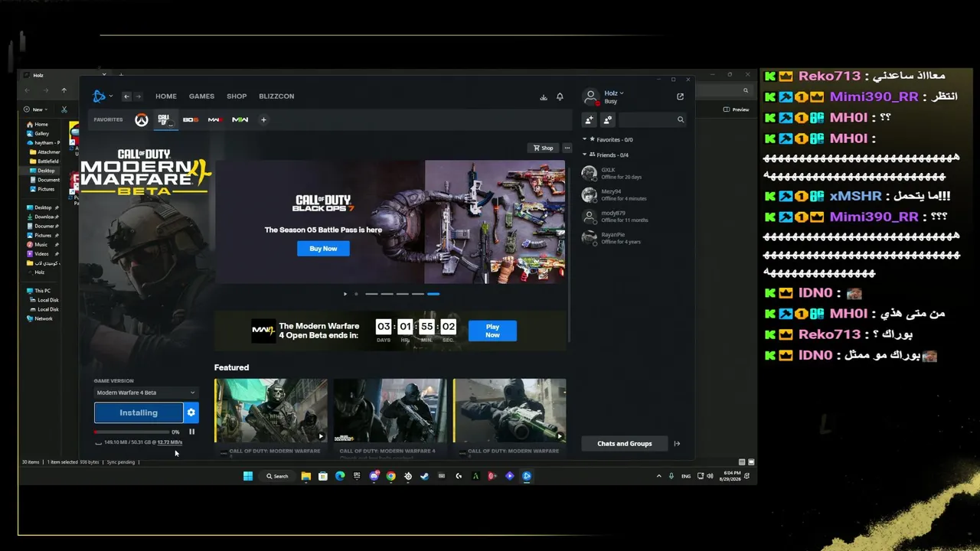Image resolution: width=980 pixels, height=551 pixels.
Task: Click the taskbar Search box
Action: point(277,476)
